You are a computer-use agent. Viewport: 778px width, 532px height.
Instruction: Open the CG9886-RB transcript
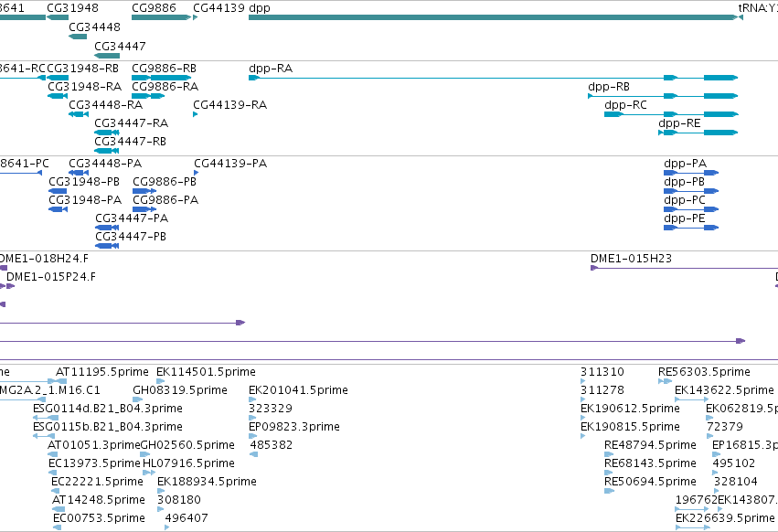(161, 78)
